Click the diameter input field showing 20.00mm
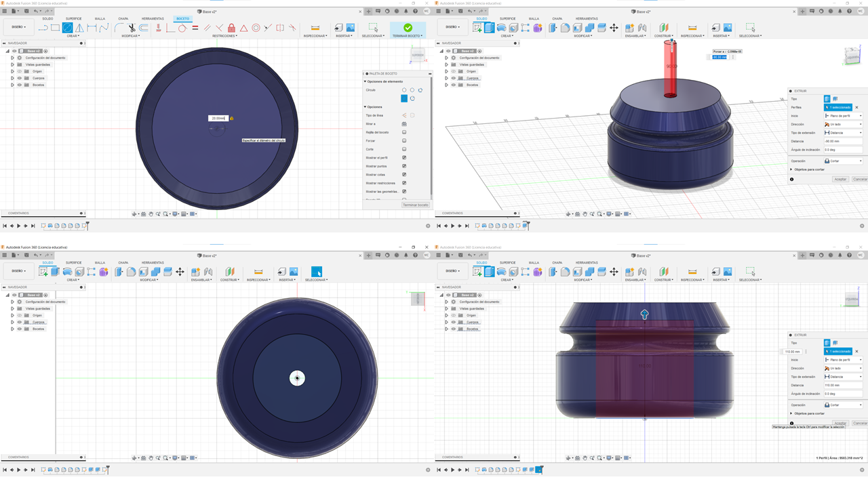Screen dimensions: 868x488 (218, 118)
